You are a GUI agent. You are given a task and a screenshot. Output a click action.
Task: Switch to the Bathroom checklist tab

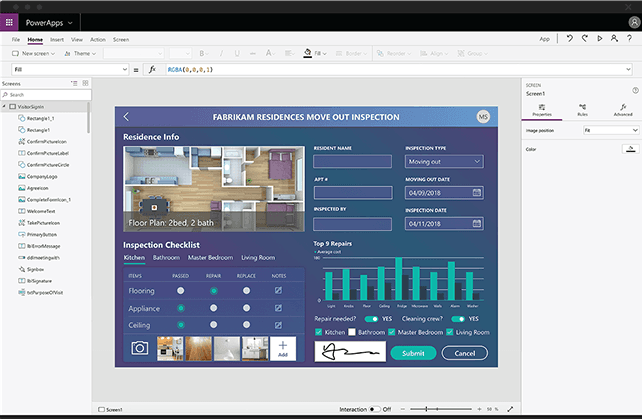166,257
